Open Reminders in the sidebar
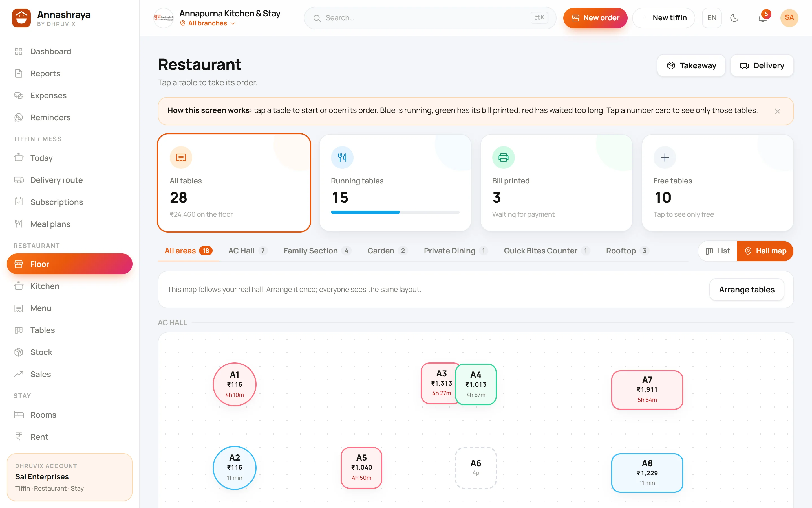 tap(69, 117)
